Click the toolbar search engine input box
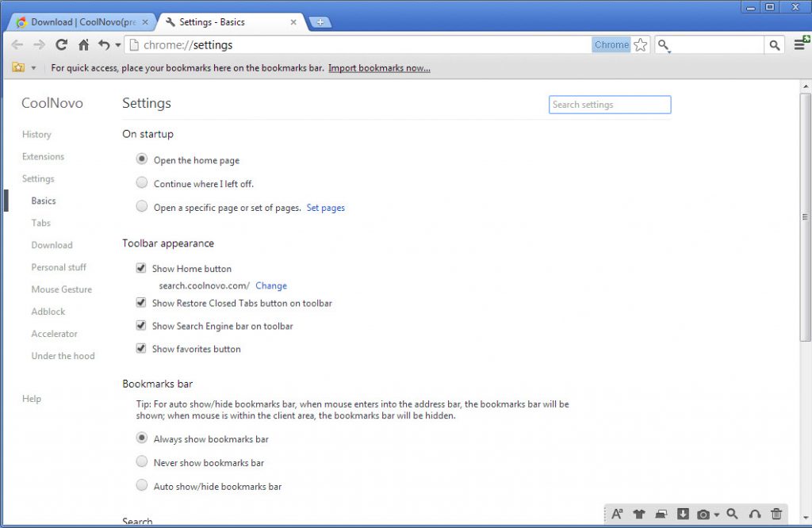 pyautogui.click(x=718, y=45)
